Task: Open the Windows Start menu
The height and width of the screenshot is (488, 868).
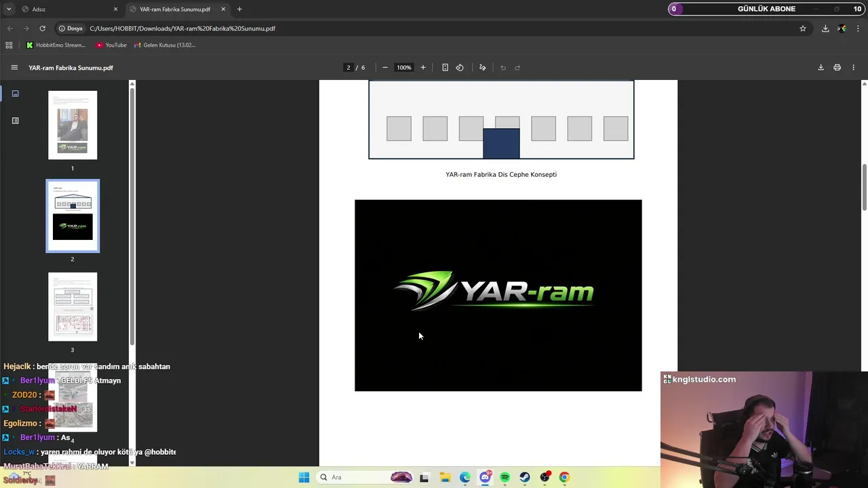Action: (304, 477)
